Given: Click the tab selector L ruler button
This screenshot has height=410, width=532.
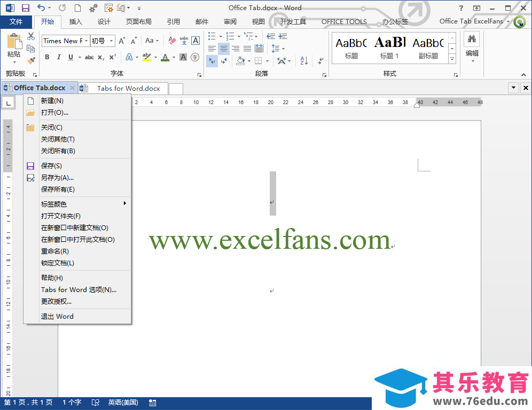Looking at the screenshot, I should pos(8,102).
